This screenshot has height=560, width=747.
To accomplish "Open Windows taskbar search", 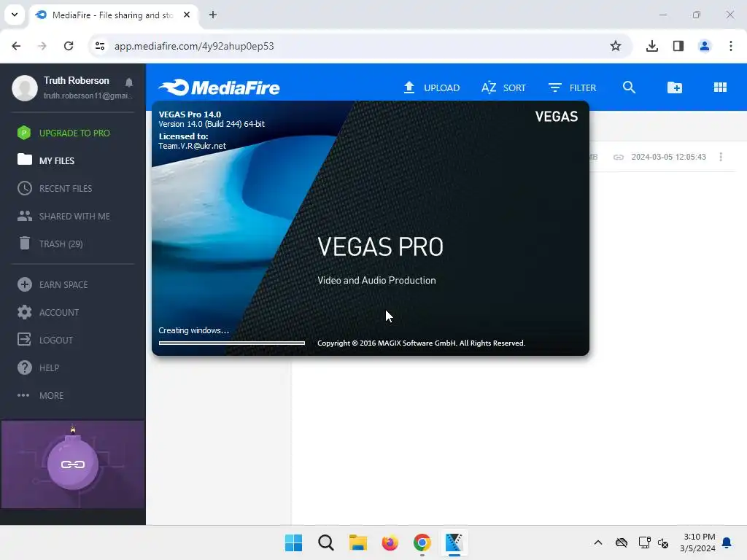I will tap(326, 542).
